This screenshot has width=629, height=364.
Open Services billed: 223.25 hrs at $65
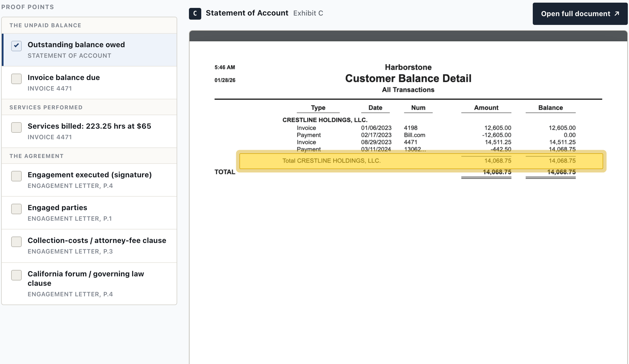(89, 131)
